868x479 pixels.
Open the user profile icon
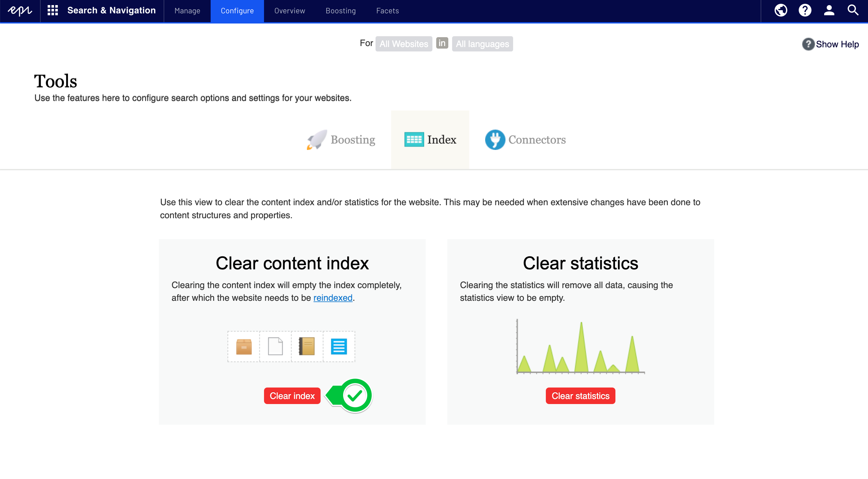829,10
